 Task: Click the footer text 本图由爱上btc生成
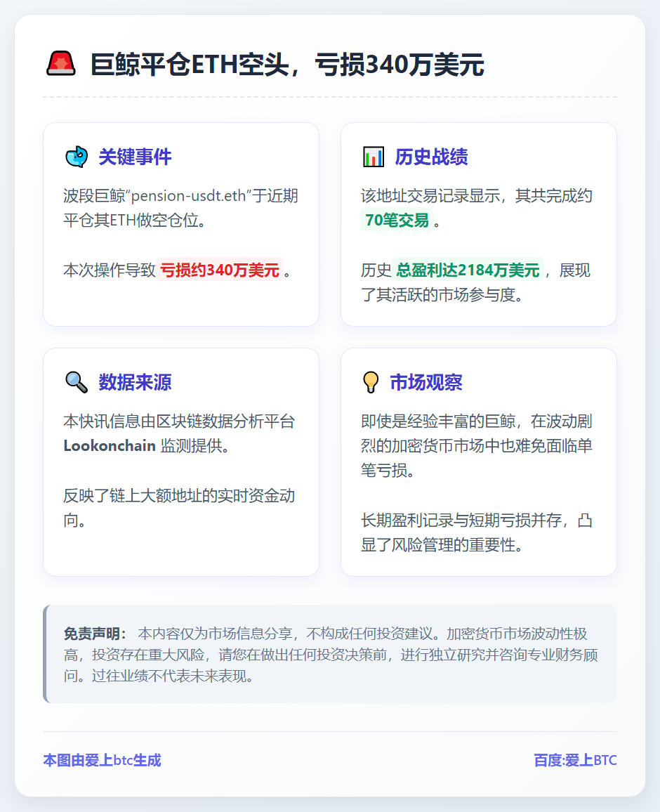pyautogui.click(x=102, y=760)
